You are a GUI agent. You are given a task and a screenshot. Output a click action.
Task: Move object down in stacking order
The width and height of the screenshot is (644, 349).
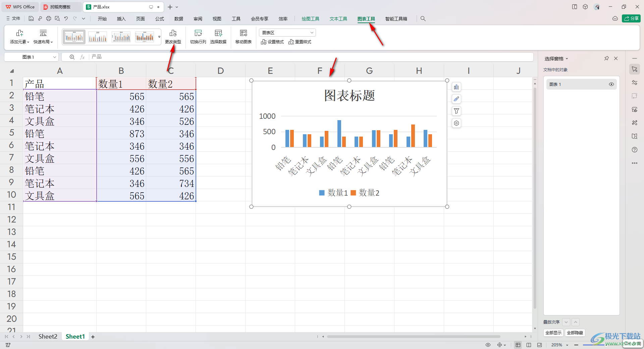(x=566, y=322)
